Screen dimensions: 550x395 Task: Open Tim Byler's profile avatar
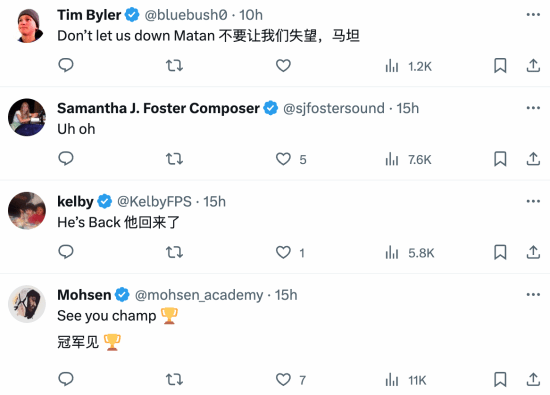(29, 25)
